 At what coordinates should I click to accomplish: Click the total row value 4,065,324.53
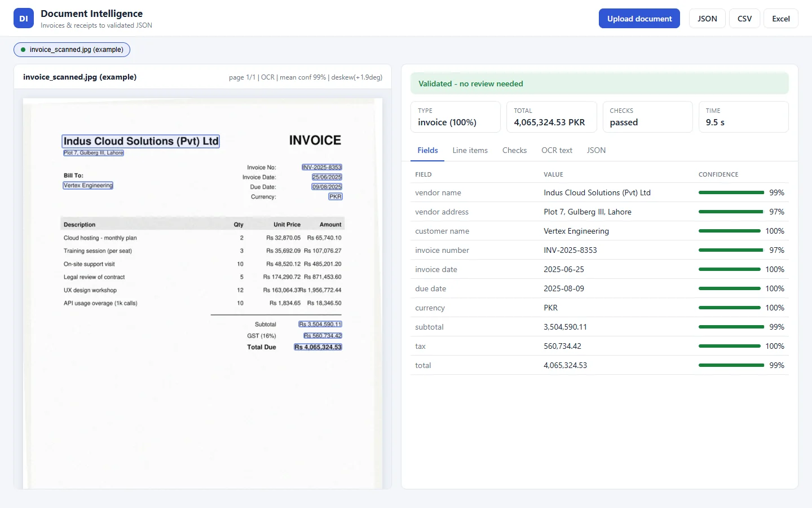tap(565, 365)
